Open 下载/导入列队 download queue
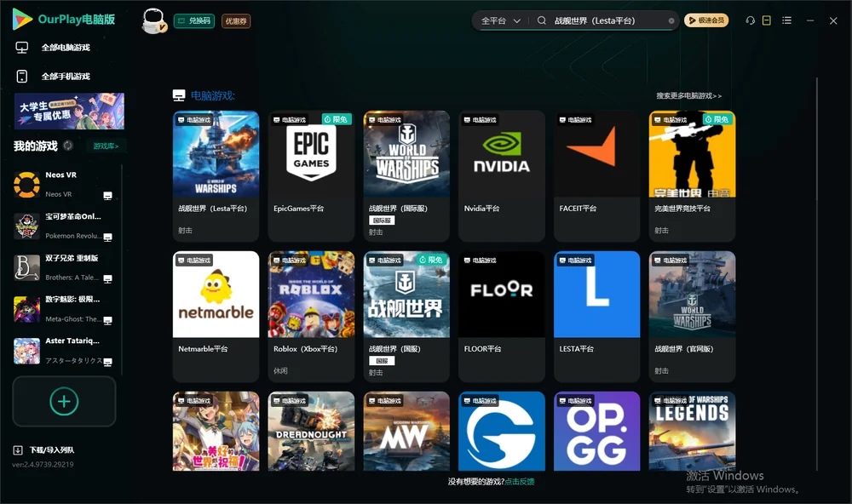The width and height of the screenshot is (852, 504). [x=44, y=450]
